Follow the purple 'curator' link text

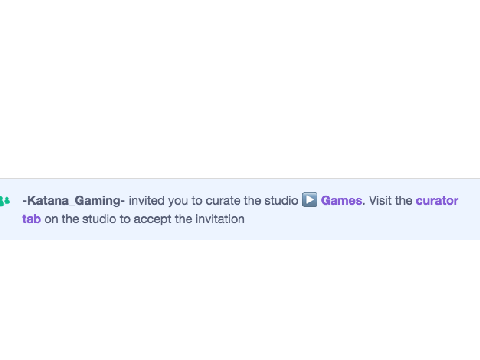[437, 201]
